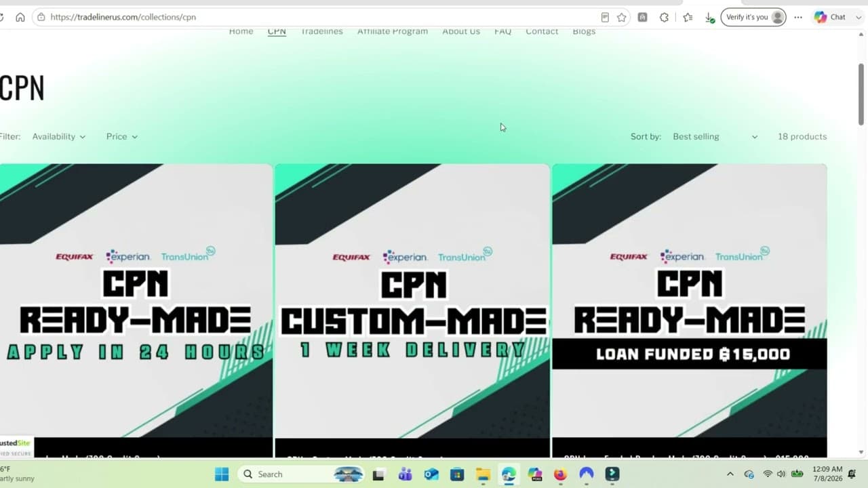Viewport: 868px width, 488px height.
Task: Click scrollbar down arrow
Action: click(x=861, y=452)
